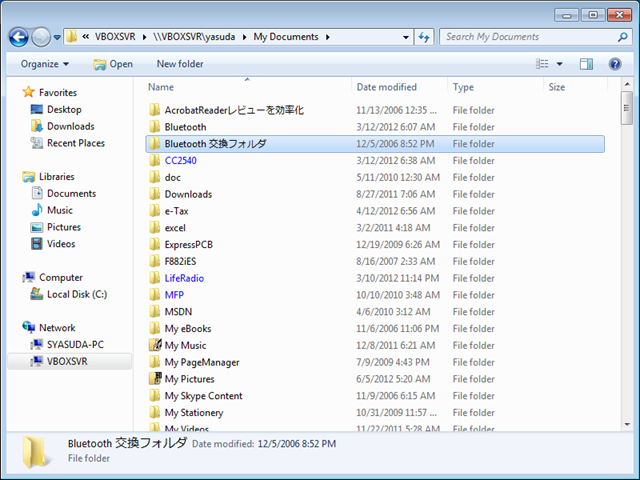The width and height of the screenshot is (640, 480).
Task: Click the VBOXSVR breadcrumb segment
Action: pyautogui.click(x=115, y=37)
